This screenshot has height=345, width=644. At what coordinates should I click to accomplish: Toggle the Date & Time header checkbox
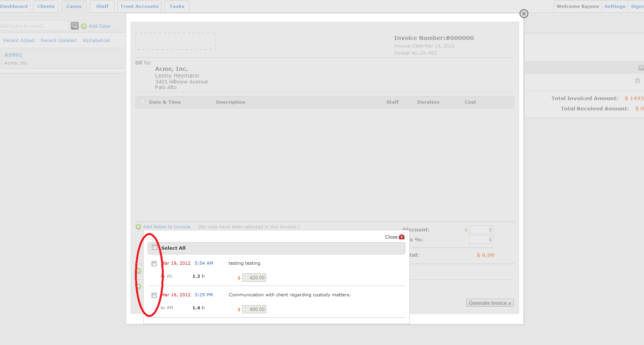[142, 101]
